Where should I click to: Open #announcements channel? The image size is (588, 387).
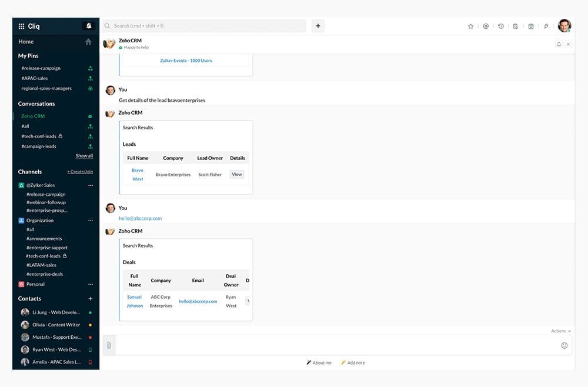(x=44, y=239)
